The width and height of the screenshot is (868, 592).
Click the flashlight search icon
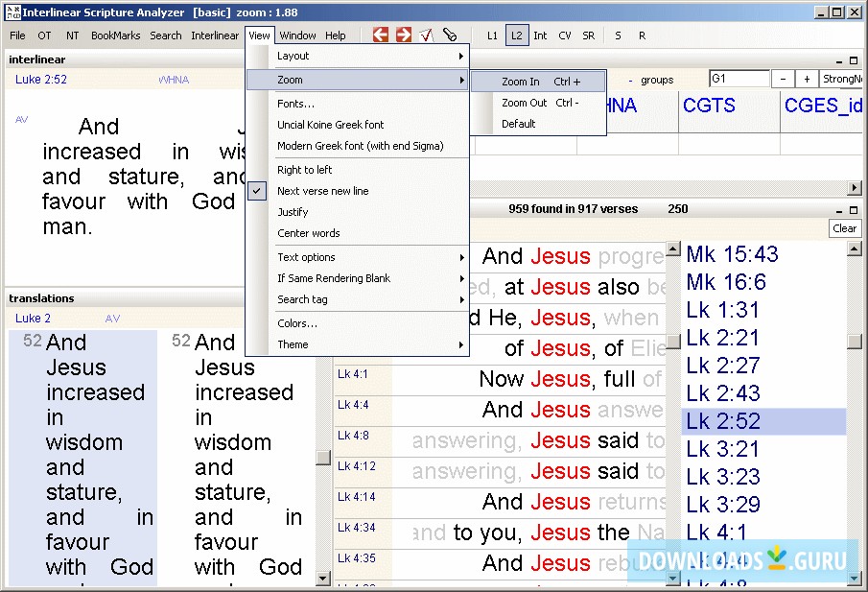[450, 36]
